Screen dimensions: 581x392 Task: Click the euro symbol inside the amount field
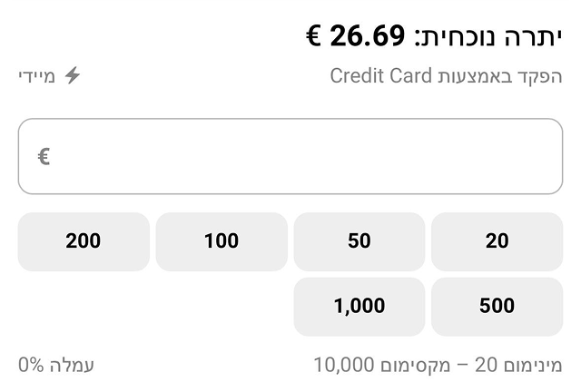pos(44,157)
